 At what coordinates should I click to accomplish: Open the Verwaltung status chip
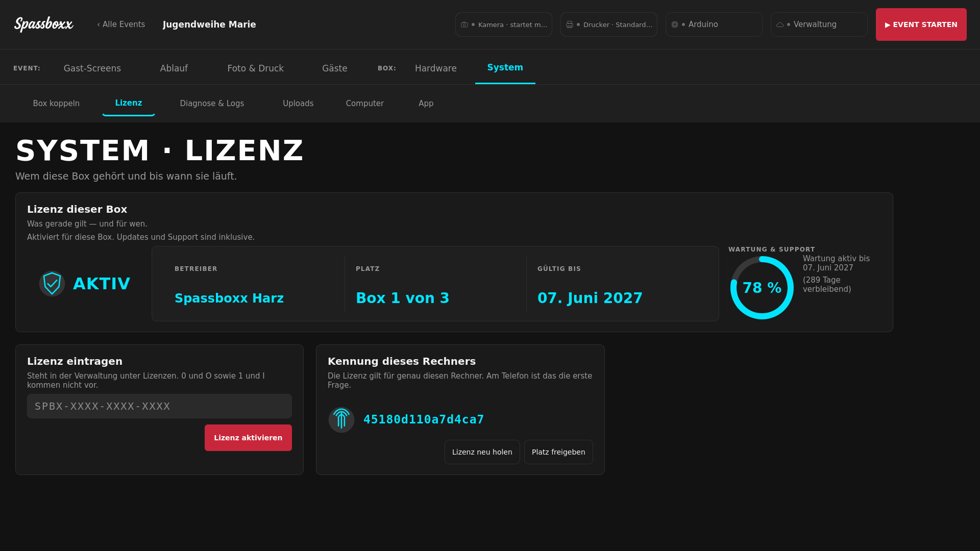(x=819, y=24)
